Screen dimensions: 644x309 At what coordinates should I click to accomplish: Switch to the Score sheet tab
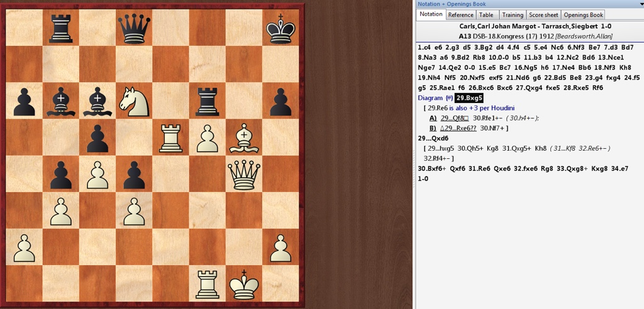click(543, 15)
